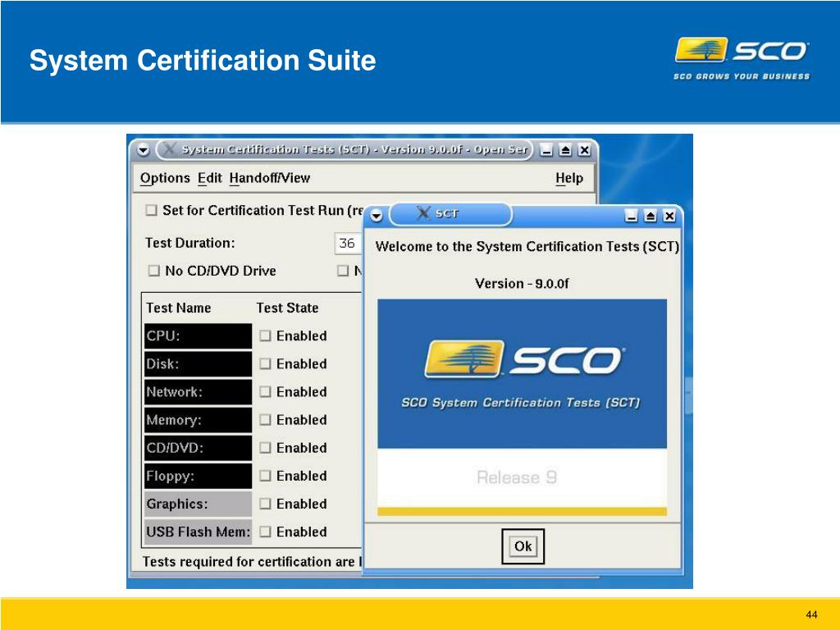Image resolution: width=840 pixels, height=630 pixels.
Task: Enable the Floppy test checkbox
Action: pyautogui.click(x=265, y=476)
